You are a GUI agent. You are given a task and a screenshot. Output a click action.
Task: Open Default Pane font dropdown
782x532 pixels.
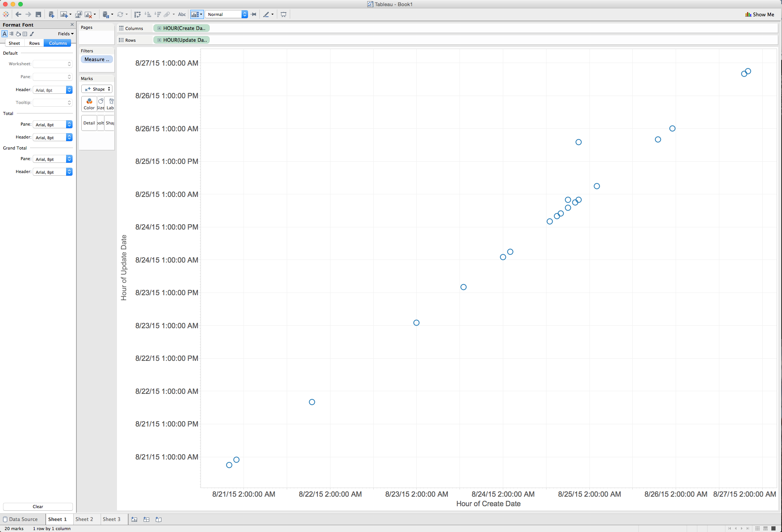(52, 77)
